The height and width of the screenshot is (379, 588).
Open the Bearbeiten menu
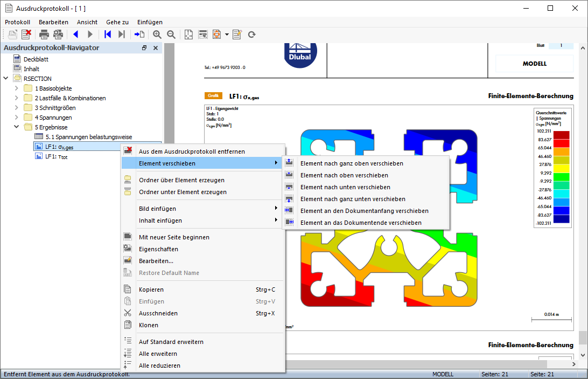(x=54, y=22)
